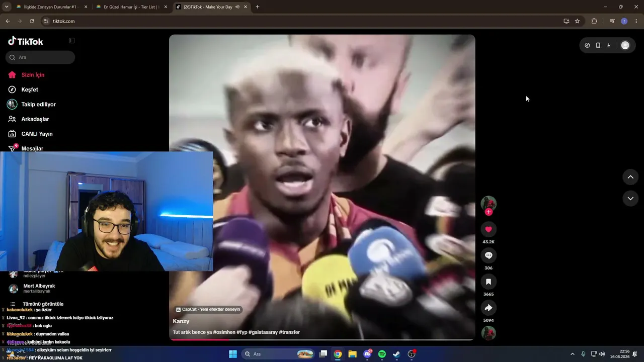The width and height of the screenshot is (644, 362).
Task: Show hidden system tray icons
Action: click(x=572, y=354)
